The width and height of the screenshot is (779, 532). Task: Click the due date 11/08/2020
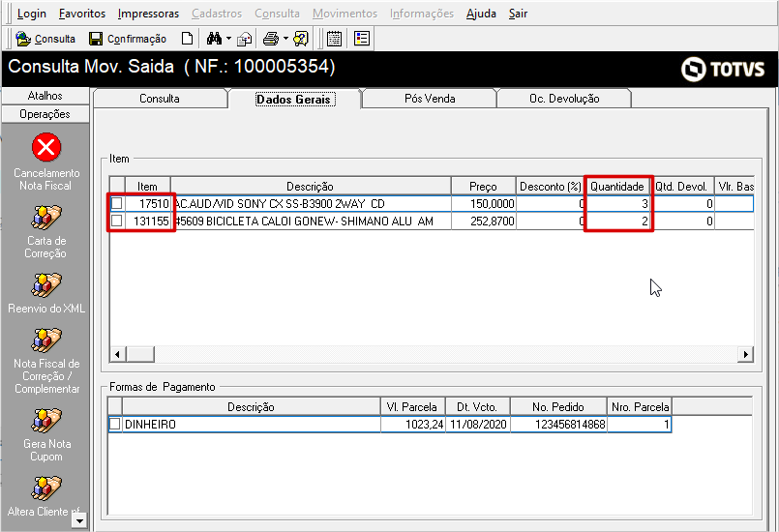(478, 425)
